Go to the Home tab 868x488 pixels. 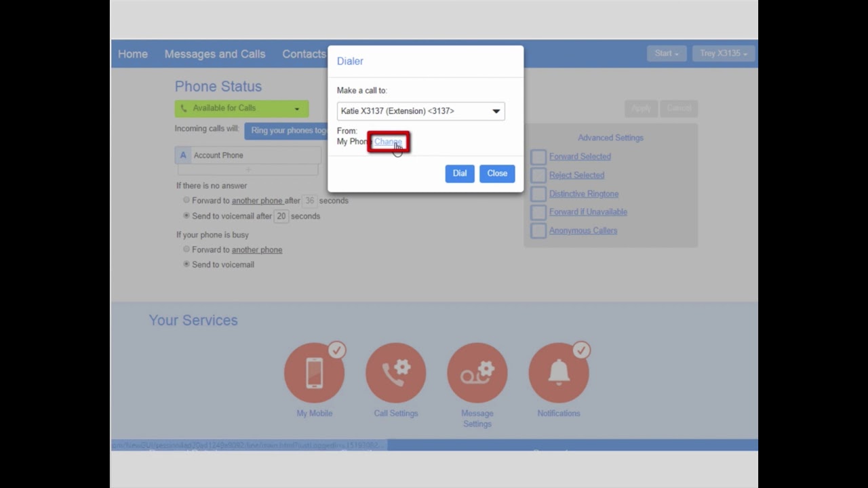tap(133, 54)
